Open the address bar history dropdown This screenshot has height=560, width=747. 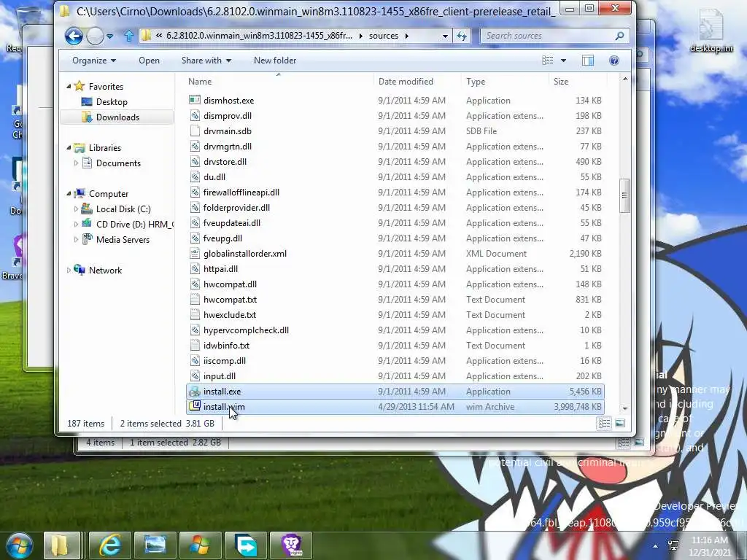[x=445, y=36]
